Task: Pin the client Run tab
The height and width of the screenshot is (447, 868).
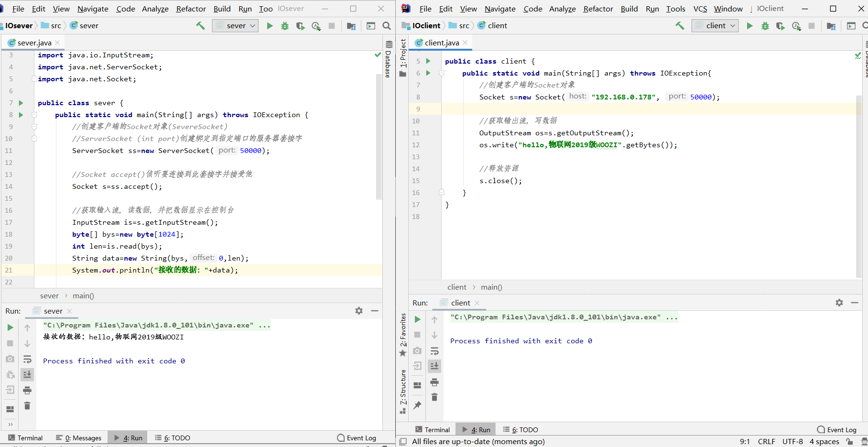Action: pos(417,405)
